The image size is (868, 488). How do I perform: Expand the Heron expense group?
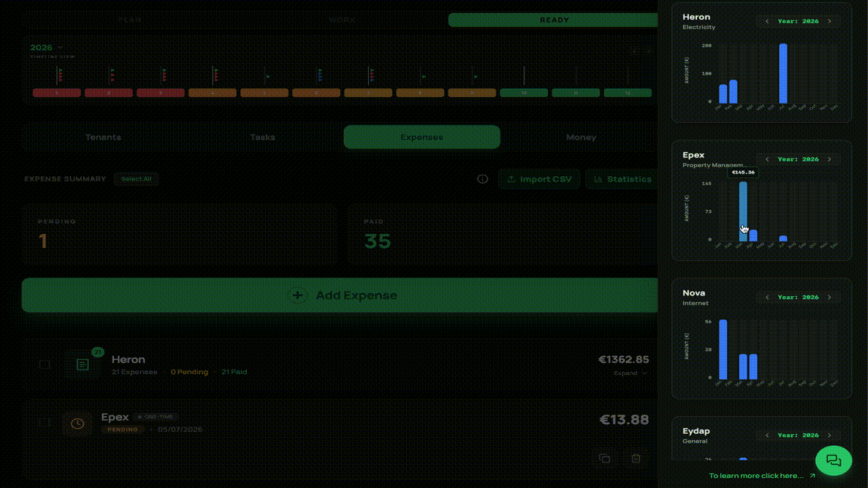[631, 373]
